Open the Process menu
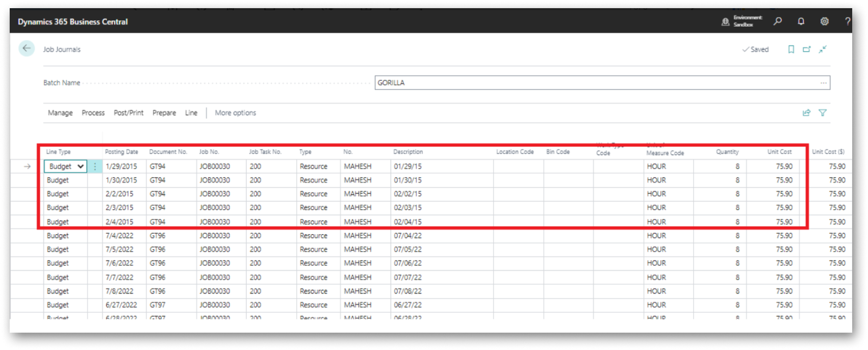Screen dimensions: 868x350 [x=93, y=113]
